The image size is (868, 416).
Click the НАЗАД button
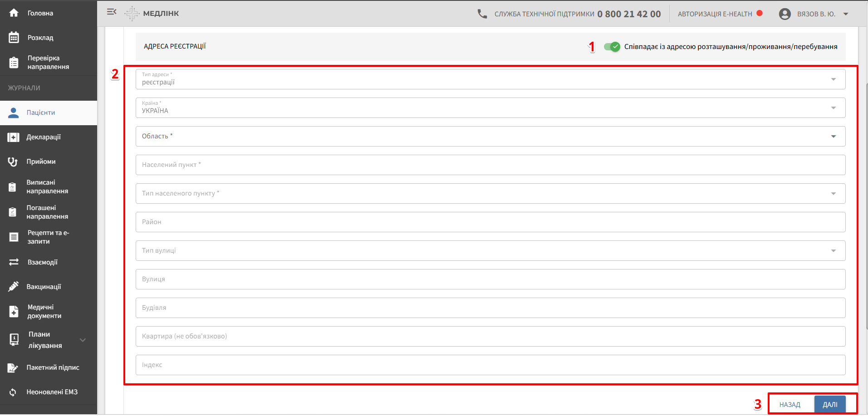[x=790, y=404]
